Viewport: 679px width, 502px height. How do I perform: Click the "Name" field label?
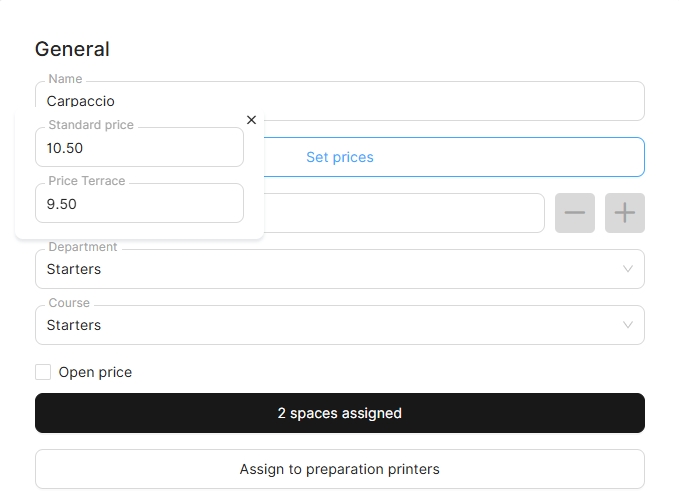[65, 79]
